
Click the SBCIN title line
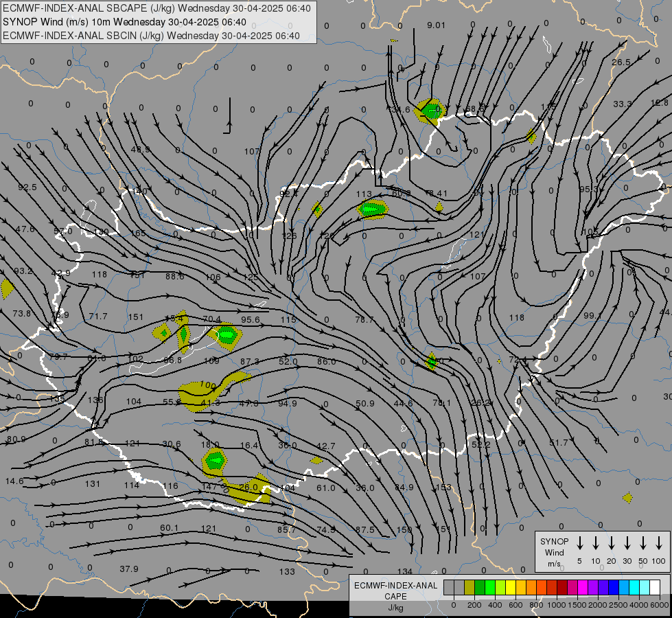pos(151,36)
